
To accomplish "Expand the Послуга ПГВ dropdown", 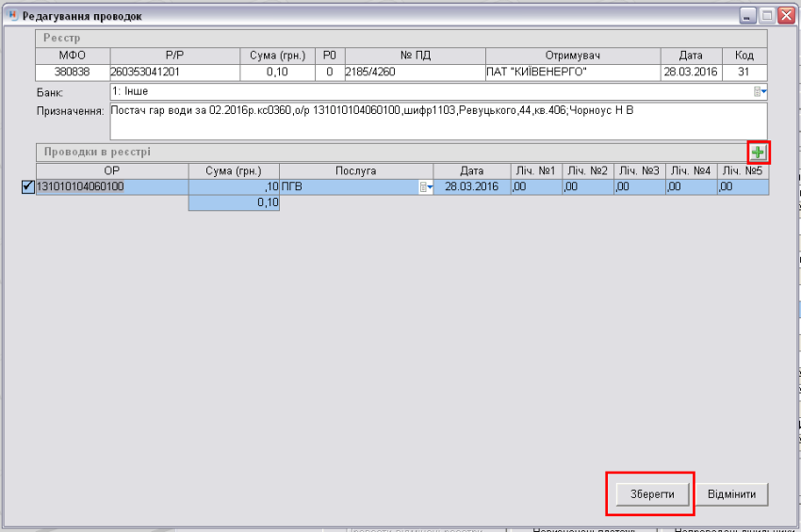I will (x=426, y=187).
